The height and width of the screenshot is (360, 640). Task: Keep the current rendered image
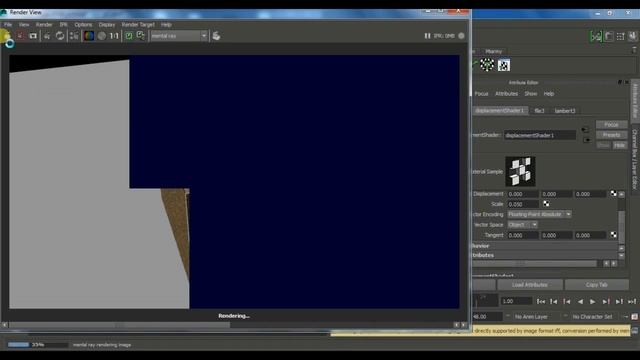click(129, 36)
